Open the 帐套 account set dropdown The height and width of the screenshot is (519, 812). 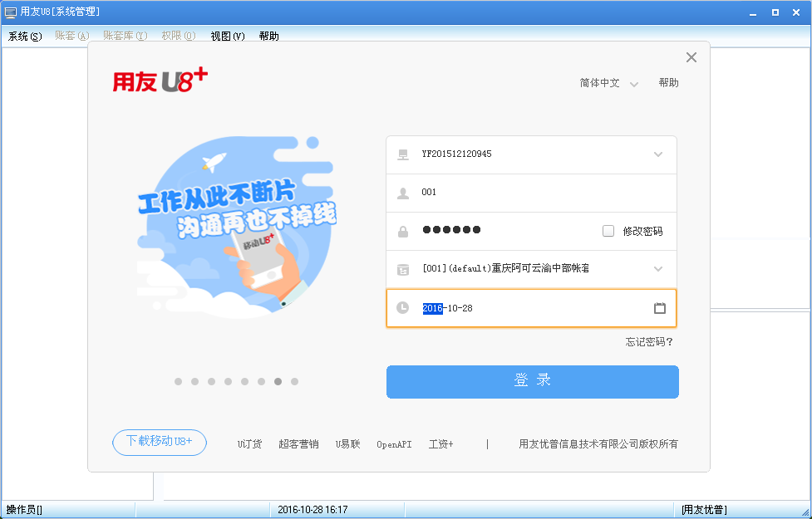657,268
